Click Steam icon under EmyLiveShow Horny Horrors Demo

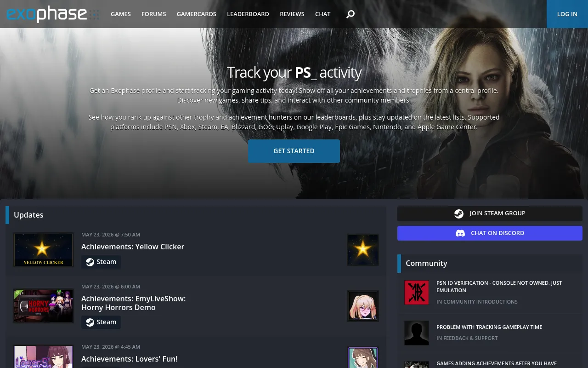point(90,322)
